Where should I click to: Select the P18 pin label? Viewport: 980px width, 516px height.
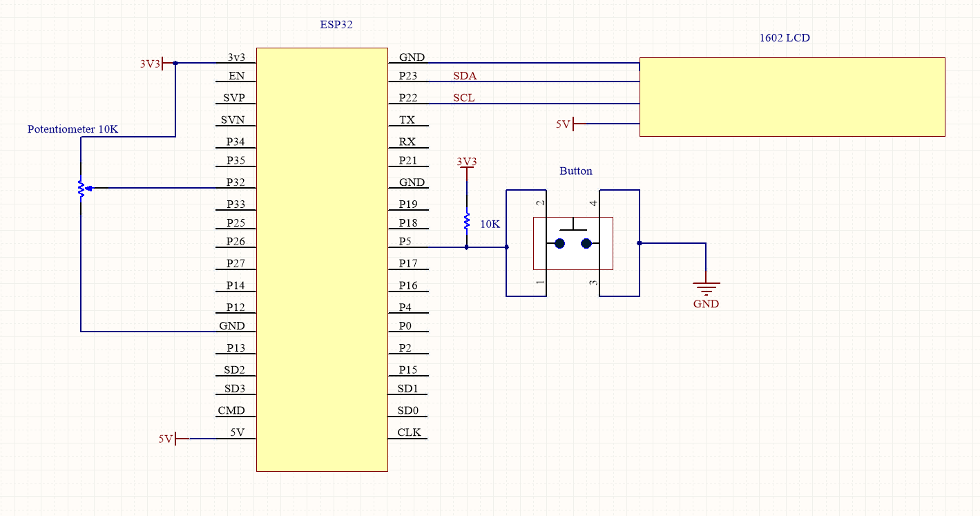408,223
